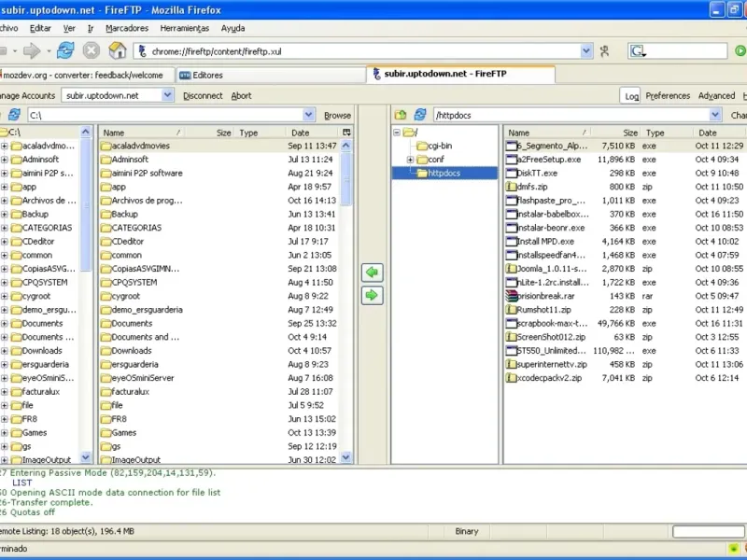Open the remote path /httpdocs dropdown
Screen dimensions: 747x560
point(715,115)
